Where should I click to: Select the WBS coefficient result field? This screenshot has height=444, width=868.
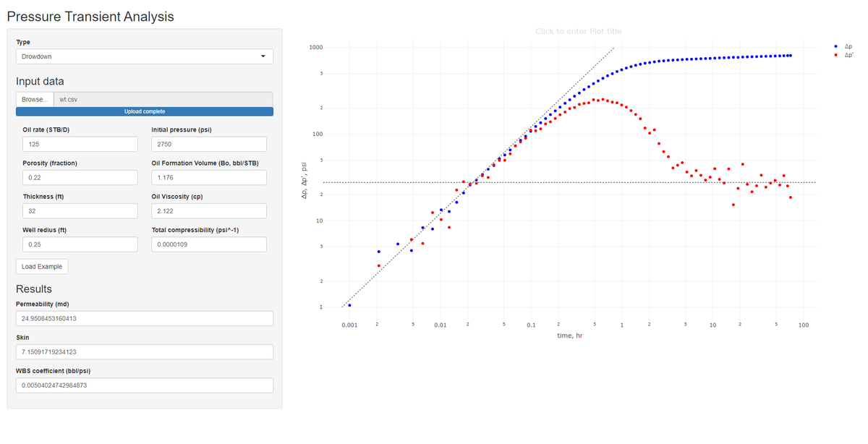click(145, 385)
